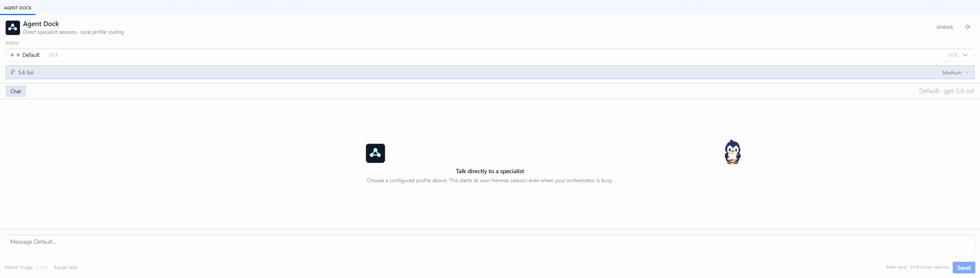Viewport: 980px width, 278px height.
Task: Click the Agent Dock logo in the header
Action: coord(13,28)
